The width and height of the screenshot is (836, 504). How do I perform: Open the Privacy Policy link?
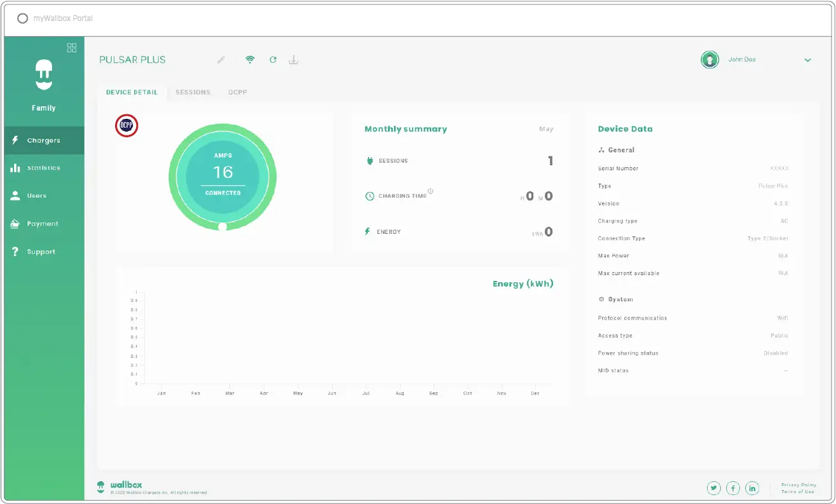tap(798, 485)
